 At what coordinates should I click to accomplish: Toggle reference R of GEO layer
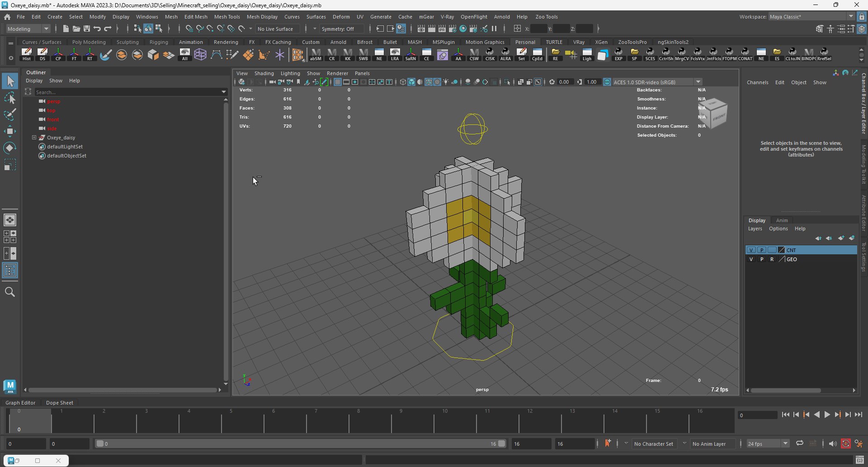772,259
